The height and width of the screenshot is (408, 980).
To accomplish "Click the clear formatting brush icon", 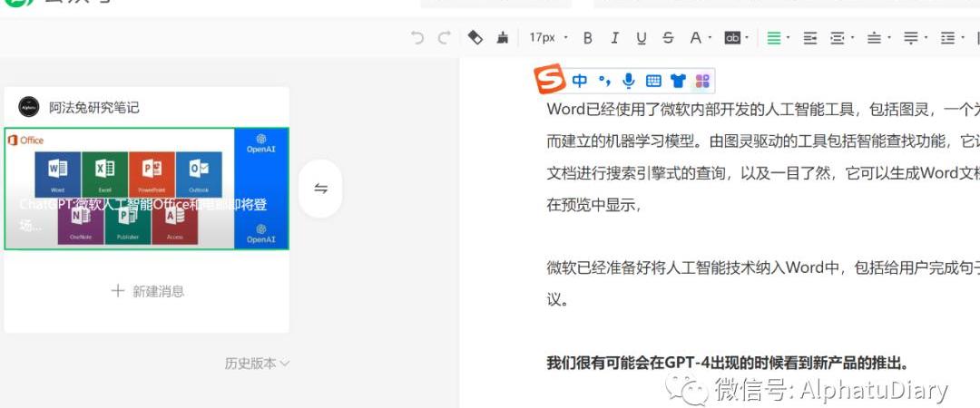I will [x=503, y=38].
